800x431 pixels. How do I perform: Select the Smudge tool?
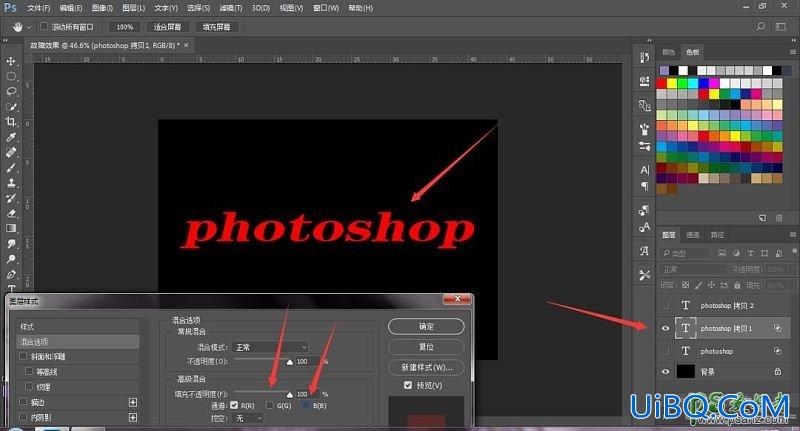coord(11,244)
